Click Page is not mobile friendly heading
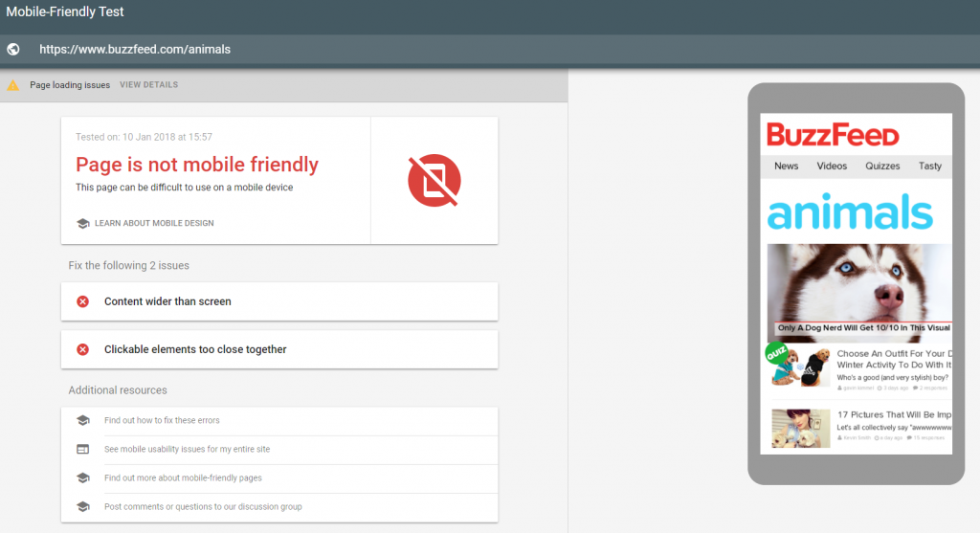The image size is (980, 533). [197, 165]
